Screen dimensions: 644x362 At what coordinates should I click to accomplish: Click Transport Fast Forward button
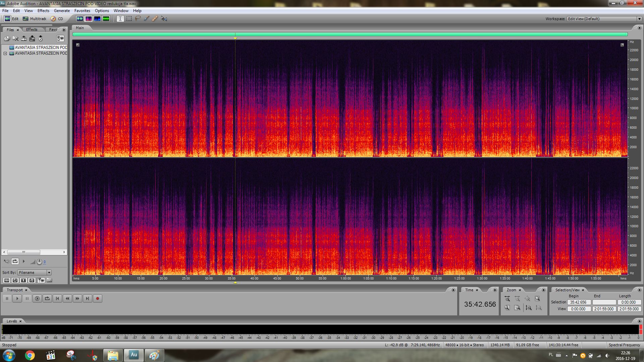point(77,299)
